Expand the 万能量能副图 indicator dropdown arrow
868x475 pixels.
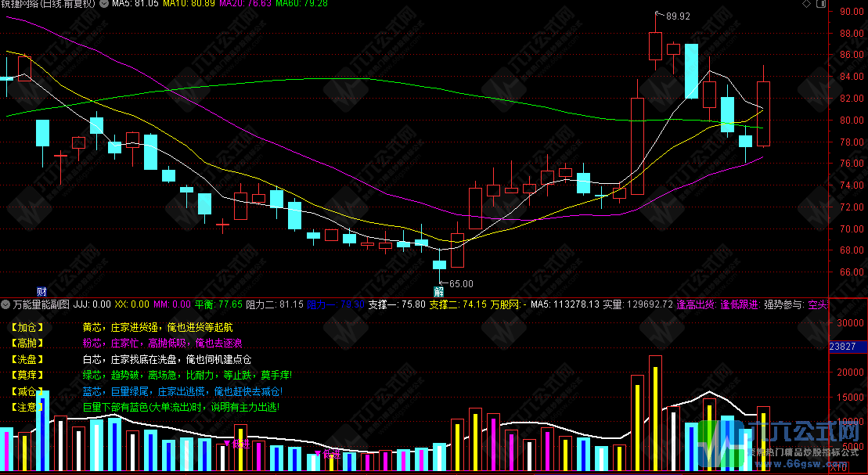pos(5,304)
